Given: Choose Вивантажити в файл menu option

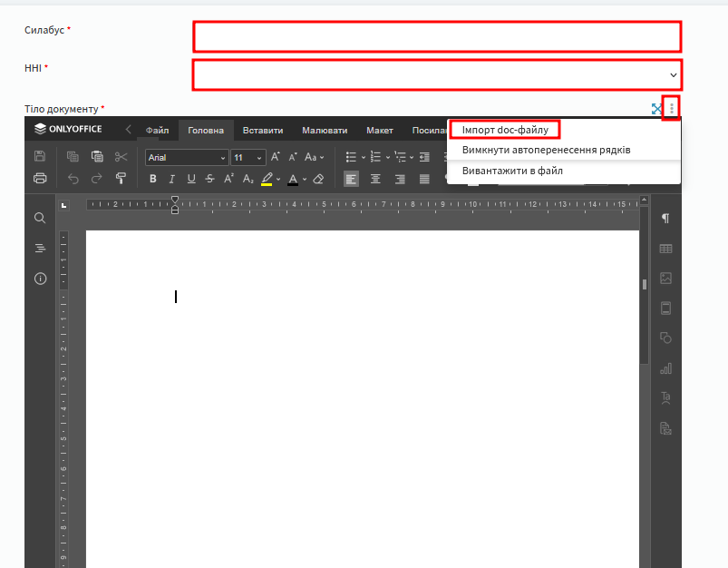Looking at the screenshot, I should [512, 171].
